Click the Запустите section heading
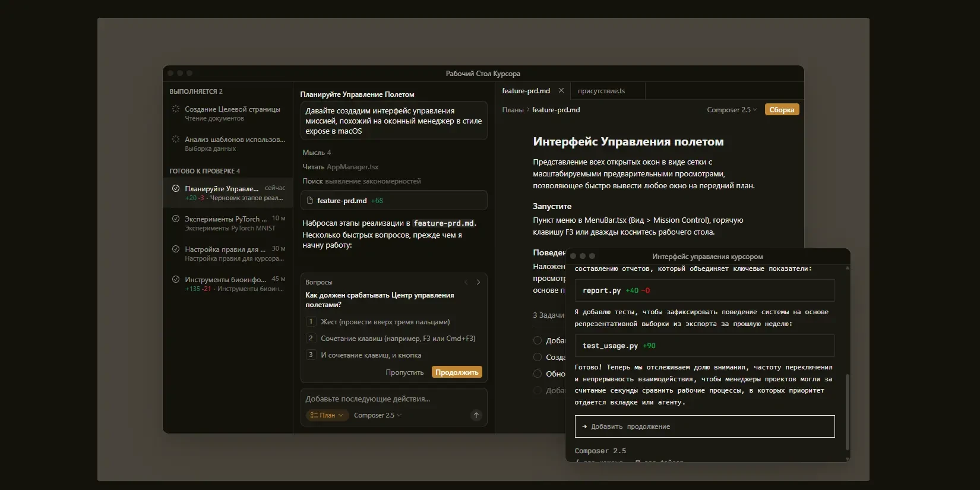980x490 pixels. [552, 206]
